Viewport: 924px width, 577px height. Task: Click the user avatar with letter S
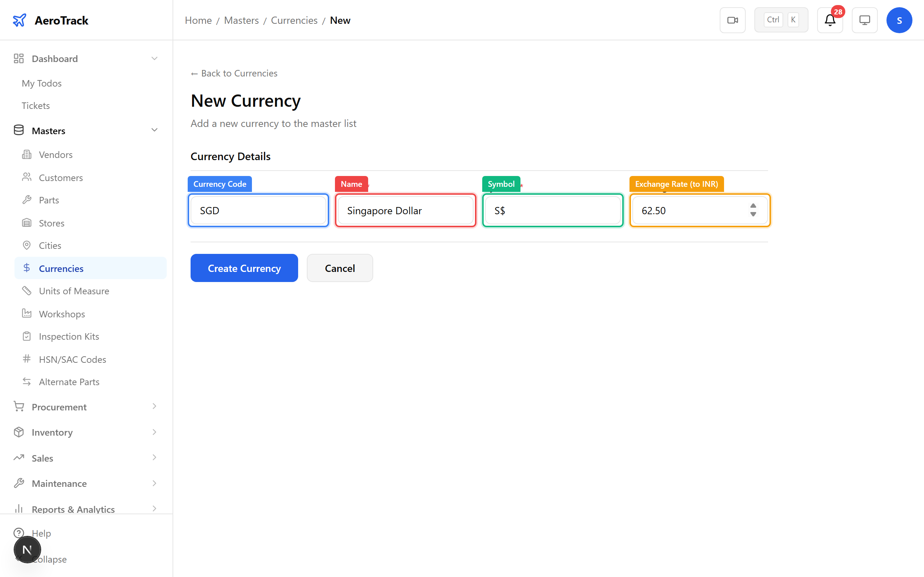point(899,20)
